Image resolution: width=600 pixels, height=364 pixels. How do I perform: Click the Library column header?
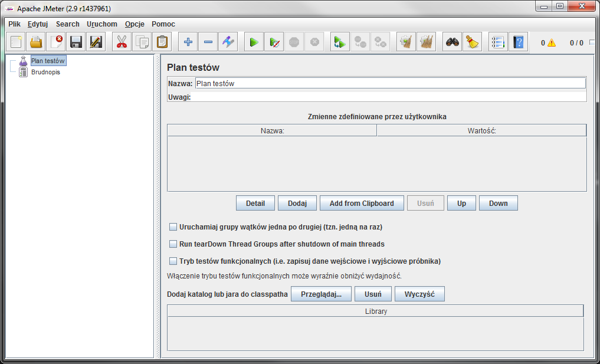[x=376, y=311]
